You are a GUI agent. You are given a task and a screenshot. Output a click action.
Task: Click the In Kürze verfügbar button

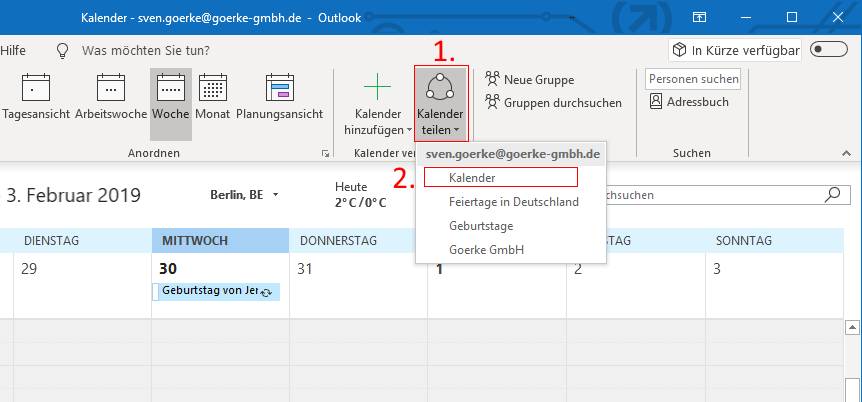(735, 51)
